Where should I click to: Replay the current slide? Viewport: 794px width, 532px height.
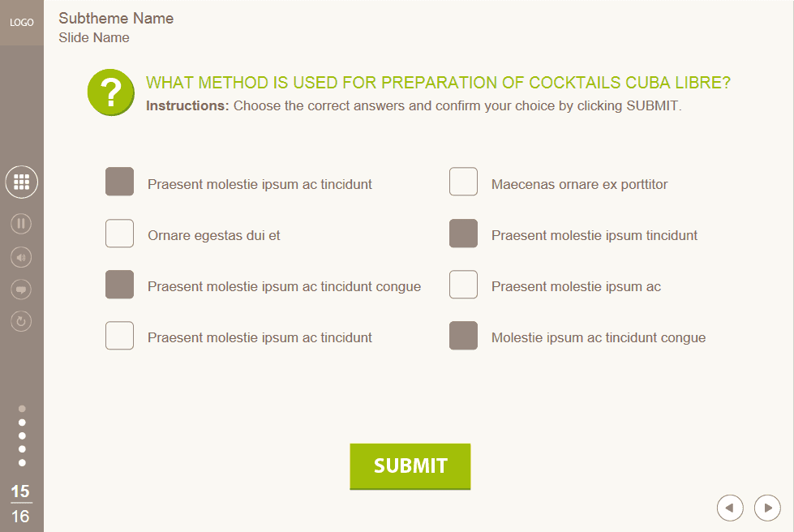tap(21, 321)
